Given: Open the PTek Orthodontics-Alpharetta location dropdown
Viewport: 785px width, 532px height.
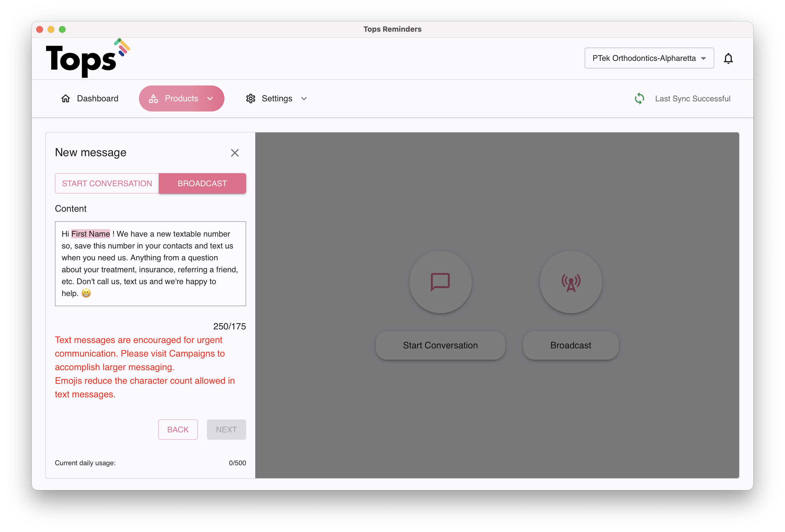Looking at the screenshot, I should 649,58.
